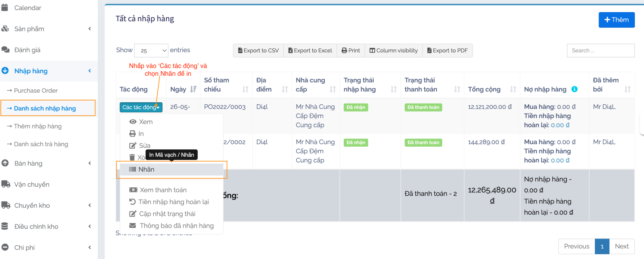Open the Các tác động dropdown
The image size is (644, 259).
click(x=141, y=107)
